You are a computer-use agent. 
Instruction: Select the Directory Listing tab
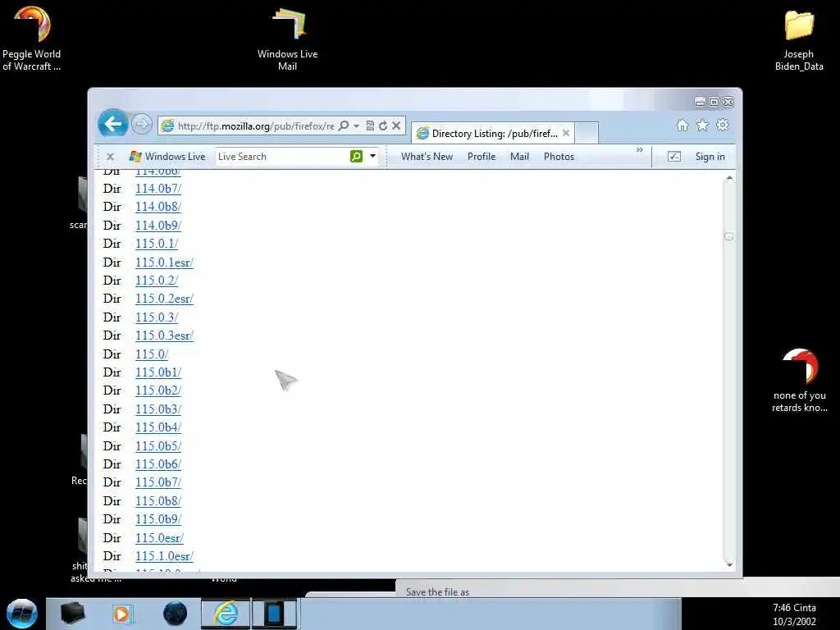click(x=493, y=133)
